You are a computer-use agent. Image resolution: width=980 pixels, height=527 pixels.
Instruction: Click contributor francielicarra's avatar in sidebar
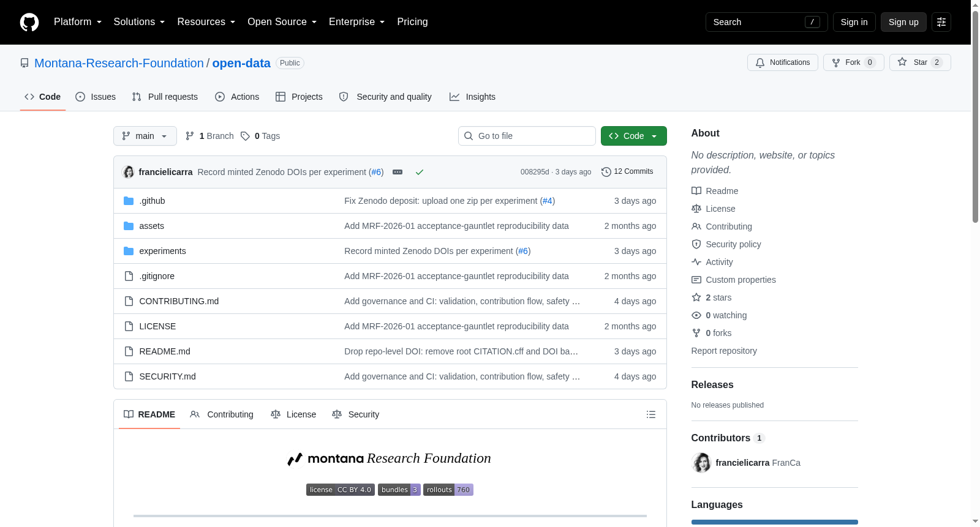pos(701,463)
